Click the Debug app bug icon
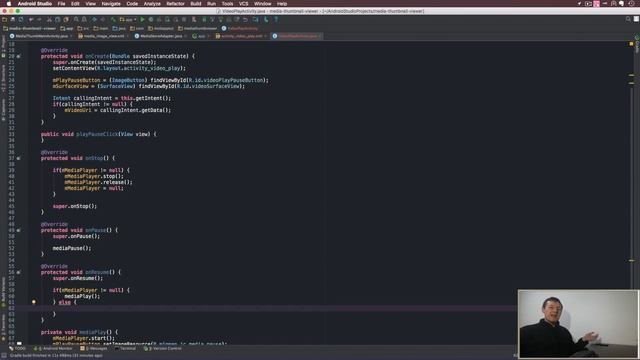The image size is (640, 360). [151, 19]
